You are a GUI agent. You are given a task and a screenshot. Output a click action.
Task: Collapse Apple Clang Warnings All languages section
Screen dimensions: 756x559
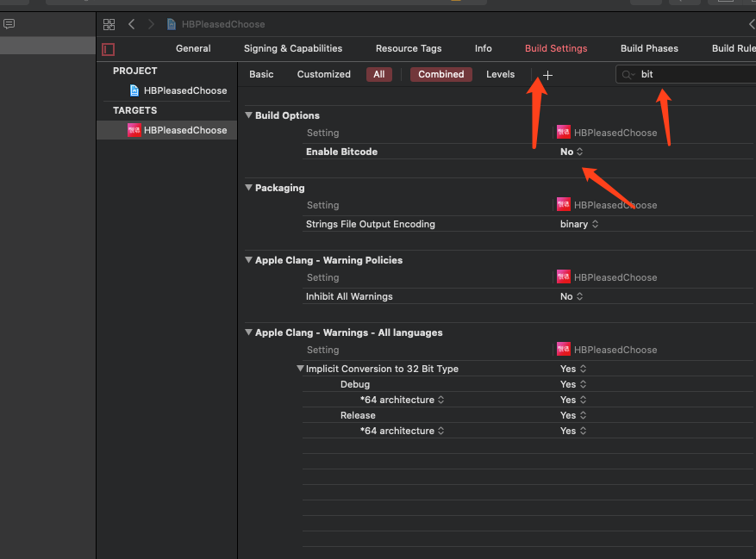[249, 332]
